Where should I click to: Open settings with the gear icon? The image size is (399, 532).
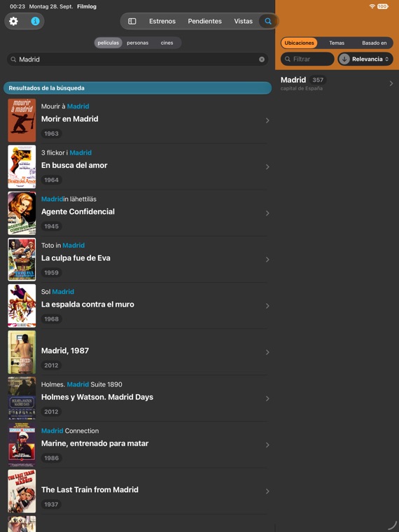point(13,21)
